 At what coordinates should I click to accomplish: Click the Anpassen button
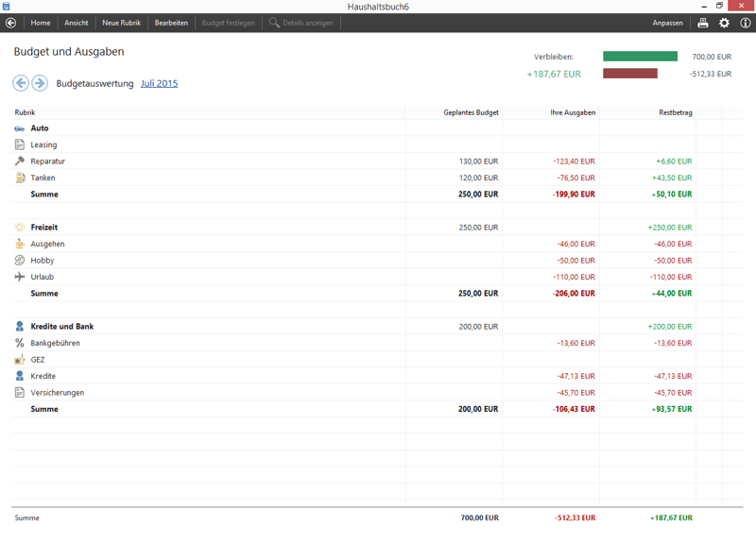click(x=667, y=23)
